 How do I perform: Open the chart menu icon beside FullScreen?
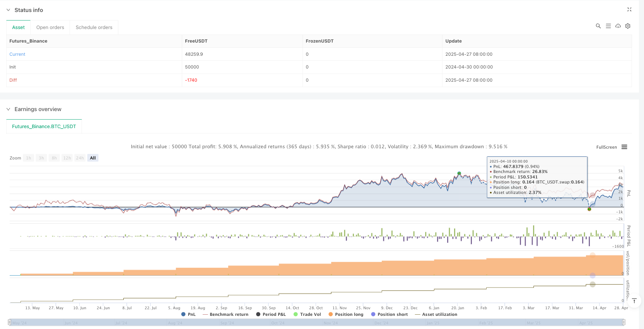tap(624, 147)
